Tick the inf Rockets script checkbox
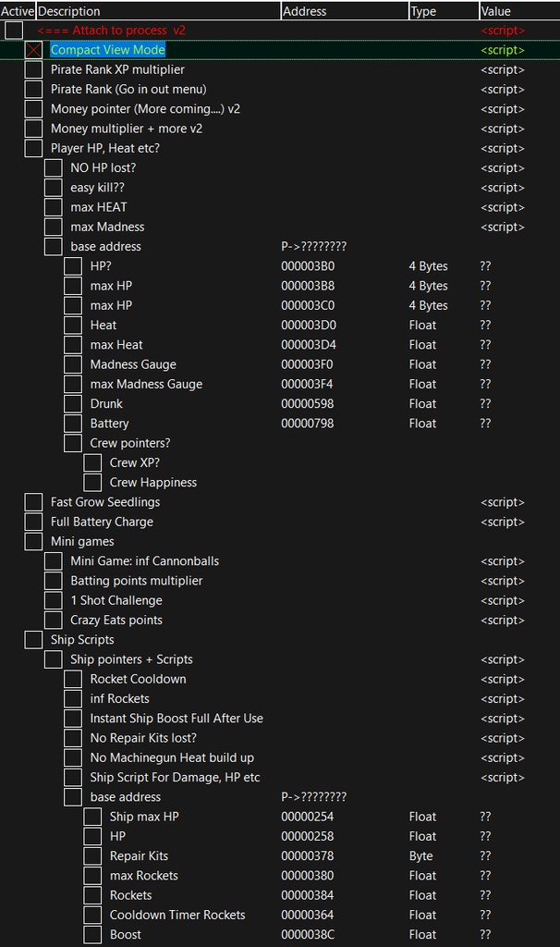The width and height of the screenshot is (560, 947). click(73, 699)
